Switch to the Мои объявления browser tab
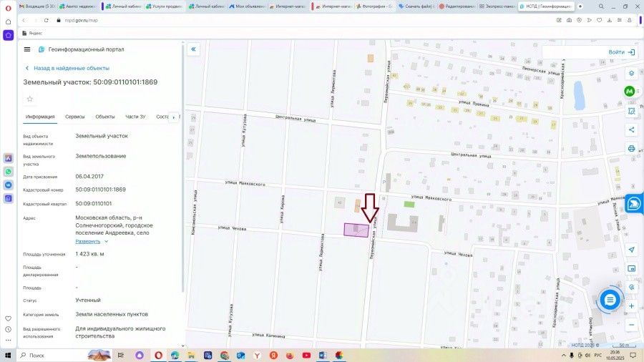This screenshot has height=362, width=644. point(248,6)
